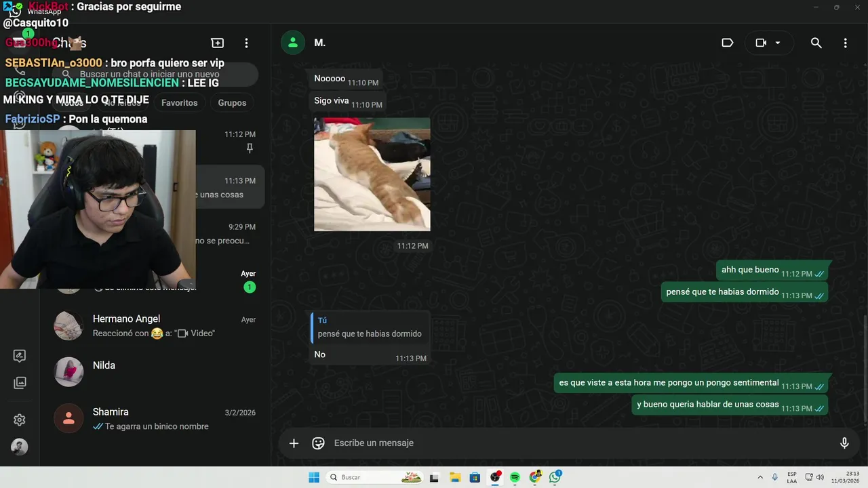Image resolution: width=868 pixels, height=488 pixels.
Task: Search within the conversation with M.
Action: pos(816,43)
